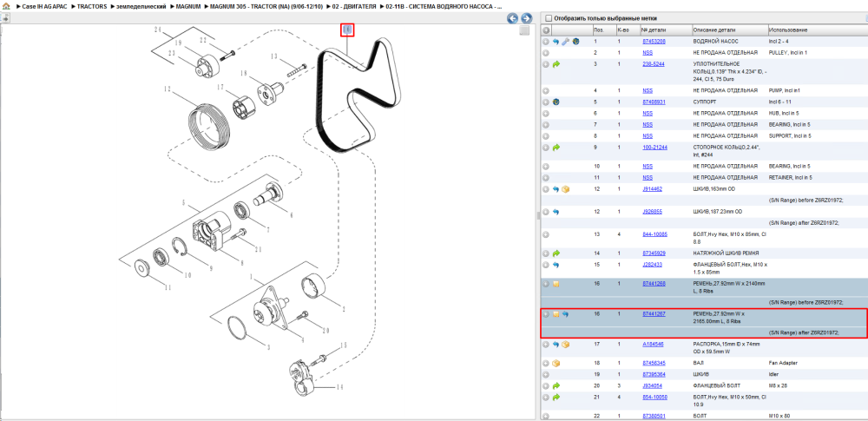Image resolution: width=868 pixels, height=421 pixels.
Task: Open part number 238-5244 link
Action: (654, 64)
